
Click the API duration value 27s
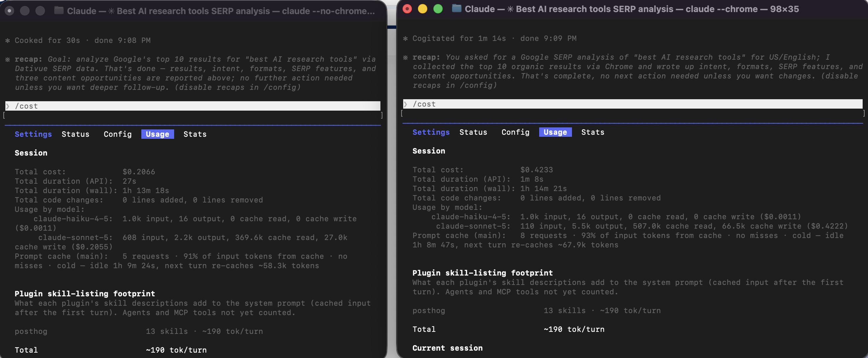tap(129, 181)
